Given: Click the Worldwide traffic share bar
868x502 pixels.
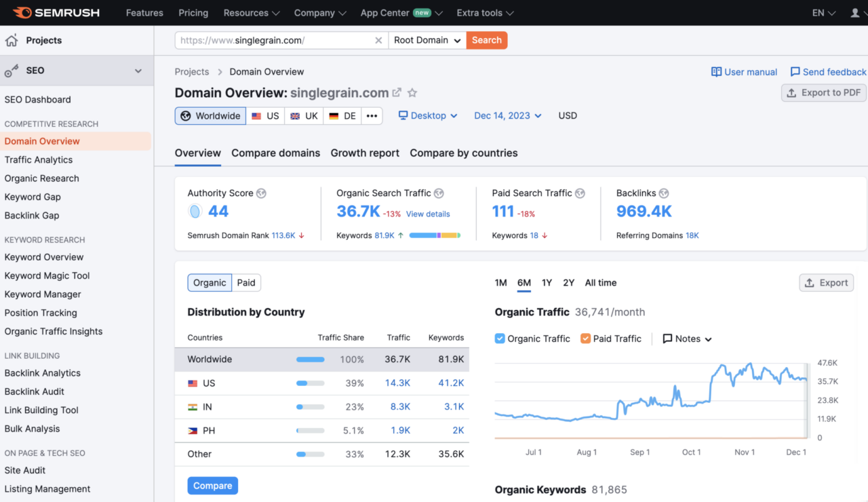Looking at the screenshot, I should [x=311, y=360].
